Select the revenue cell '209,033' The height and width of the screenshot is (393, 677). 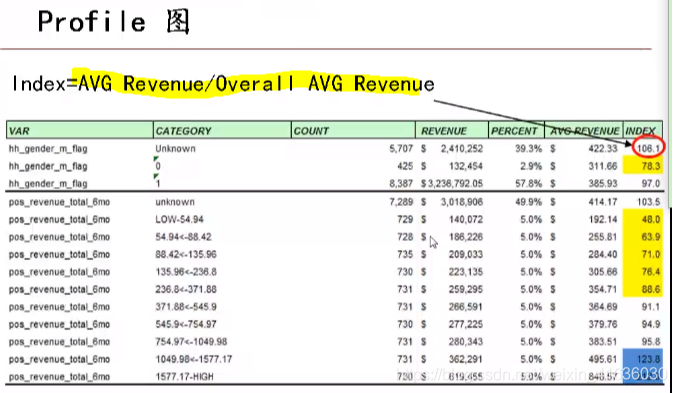tap(466, 254)
